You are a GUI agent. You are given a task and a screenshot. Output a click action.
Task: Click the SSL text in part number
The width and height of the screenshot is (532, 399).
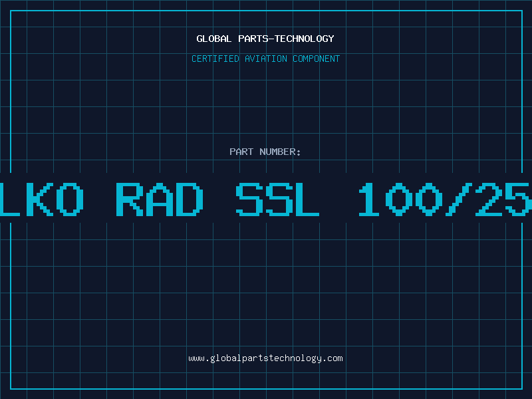tap(278, 198)
